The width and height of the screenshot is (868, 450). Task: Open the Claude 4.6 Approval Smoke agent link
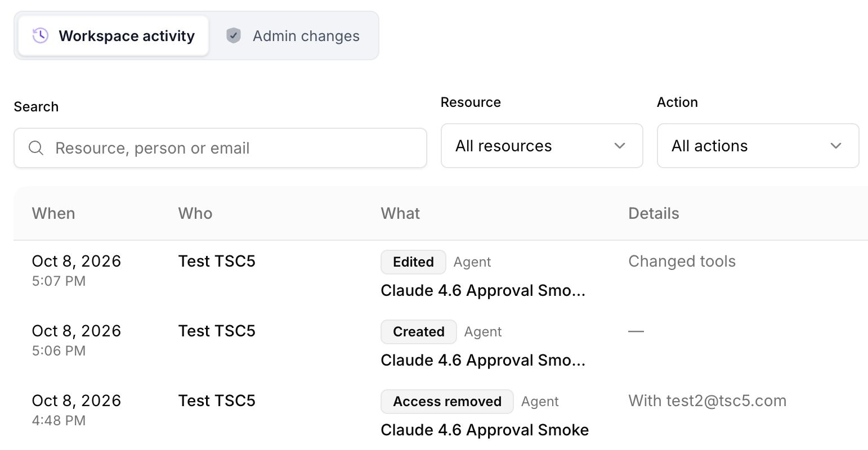tap(485, 430)
